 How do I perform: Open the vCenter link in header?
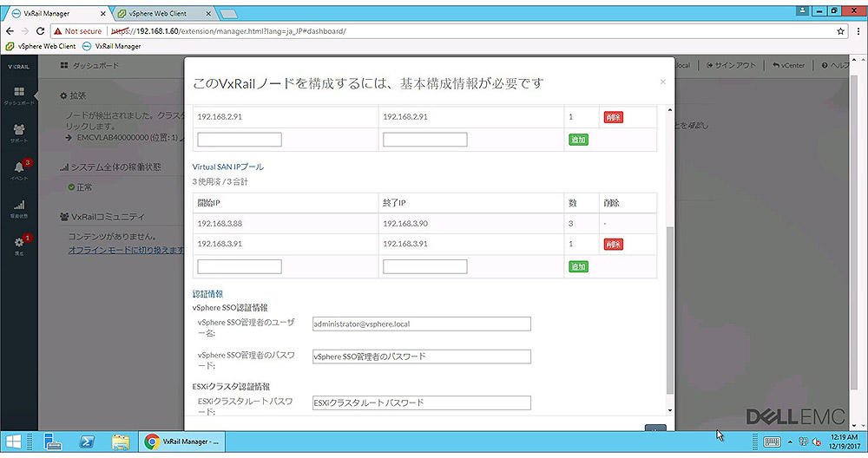(788, 65)
